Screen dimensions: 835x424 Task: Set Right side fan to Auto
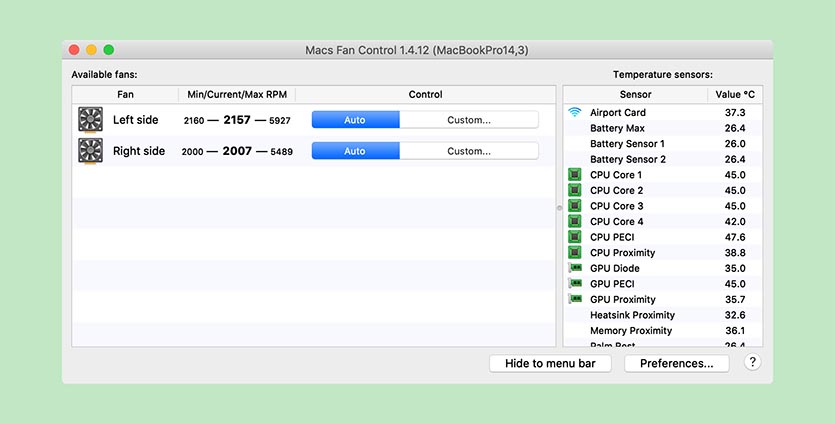(x=355, y=151)
